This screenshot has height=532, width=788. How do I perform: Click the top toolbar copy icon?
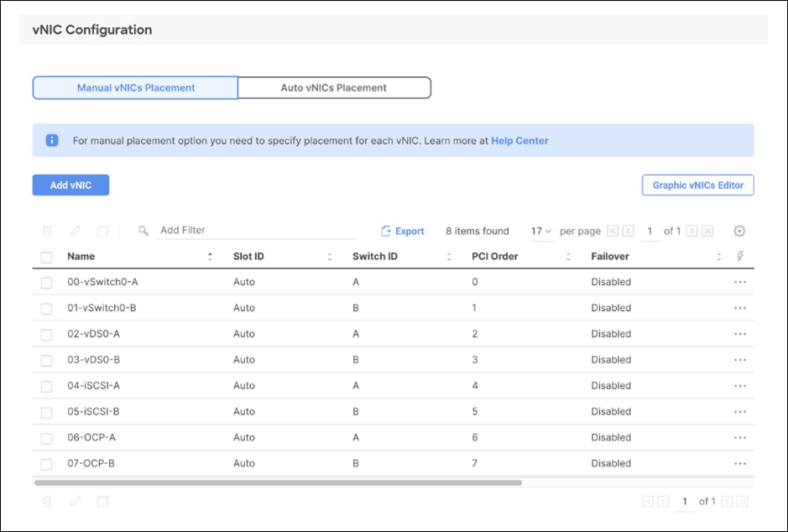tap(102, 231)
